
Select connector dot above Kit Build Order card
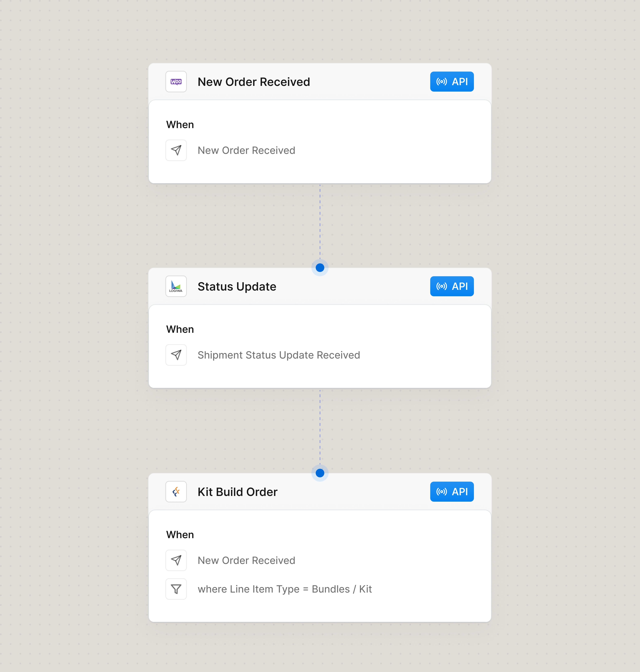pos(320,473)
